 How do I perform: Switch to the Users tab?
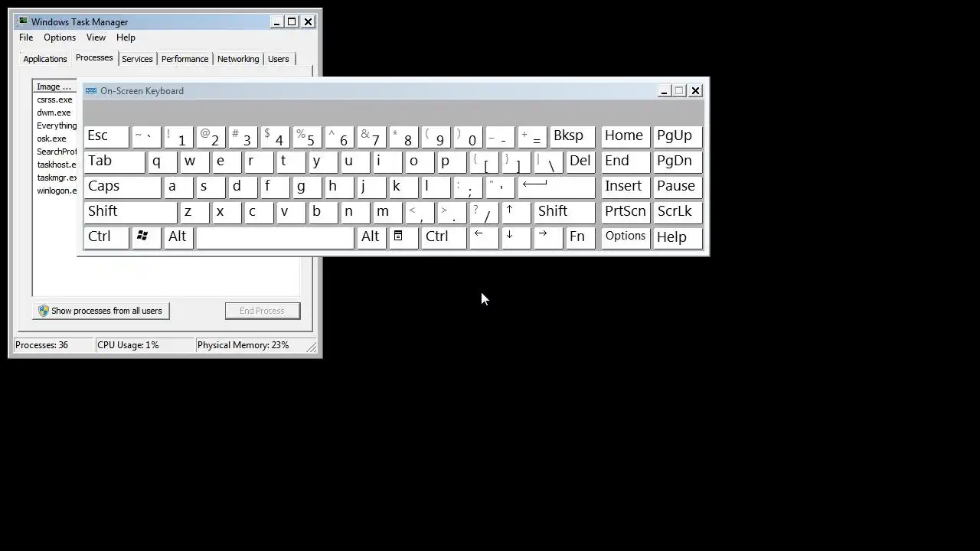pos(279,59)
